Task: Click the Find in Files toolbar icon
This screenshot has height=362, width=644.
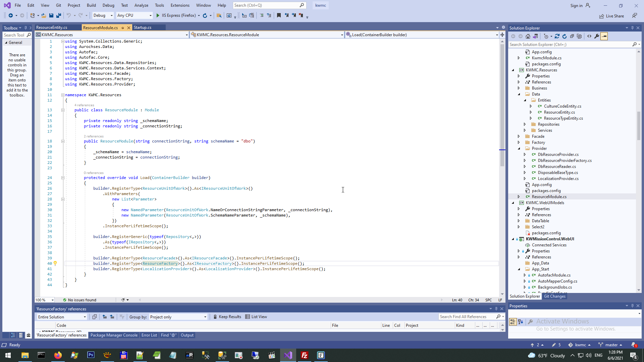Action: (x=219, y=15)
